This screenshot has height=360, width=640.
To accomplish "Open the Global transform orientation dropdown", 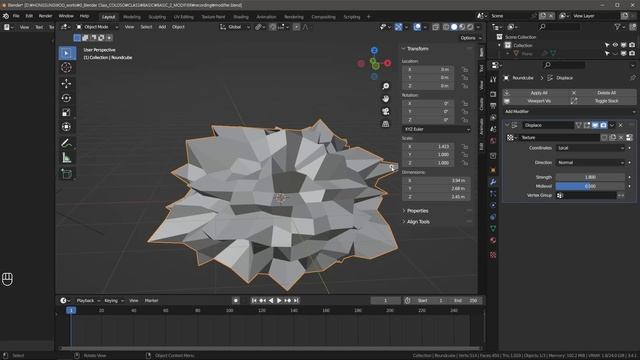I will tap(235, 27).
